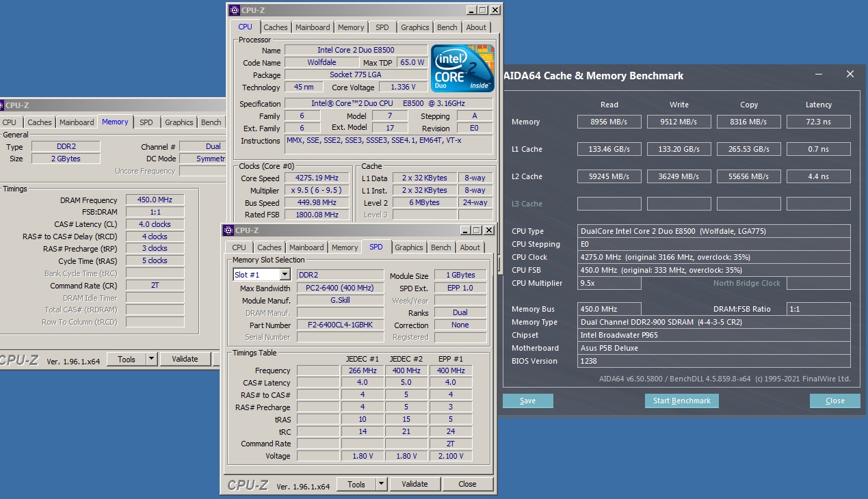
Task: Minimize the SPD CPU-Z window
Action: tap(465, 230)
